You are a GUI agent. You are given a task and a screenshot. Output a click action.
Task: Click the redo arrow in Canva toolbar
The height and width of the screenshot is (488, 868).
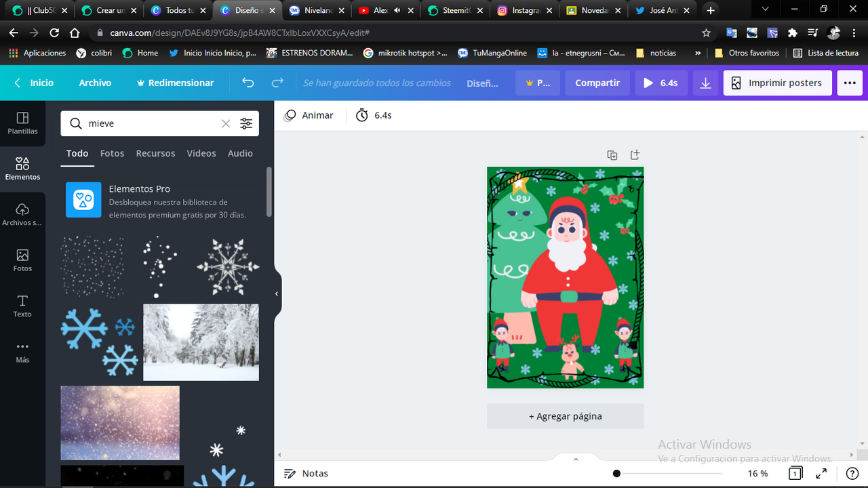(x=277, y=83)
